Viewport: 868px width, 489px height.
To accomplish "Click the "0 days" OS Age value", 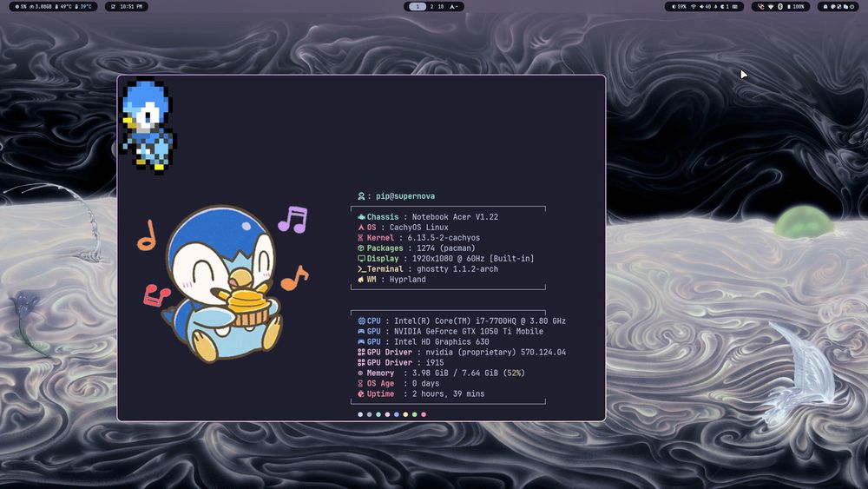I will coord(425,383).
